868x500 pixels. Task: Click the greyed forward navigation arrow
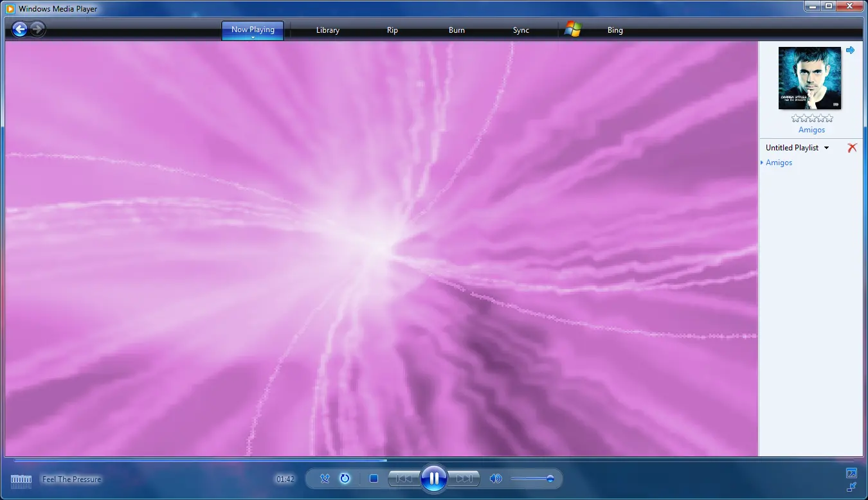click(x=37, y=29)
